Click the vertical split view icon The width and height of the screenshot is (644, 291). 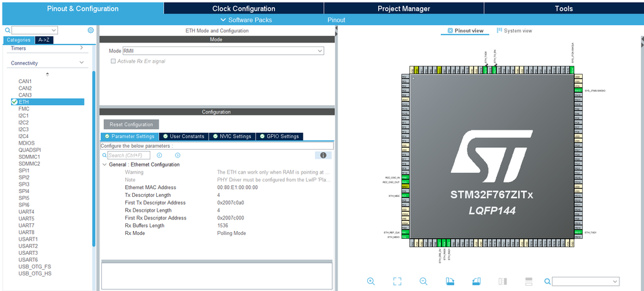(503, 281)
